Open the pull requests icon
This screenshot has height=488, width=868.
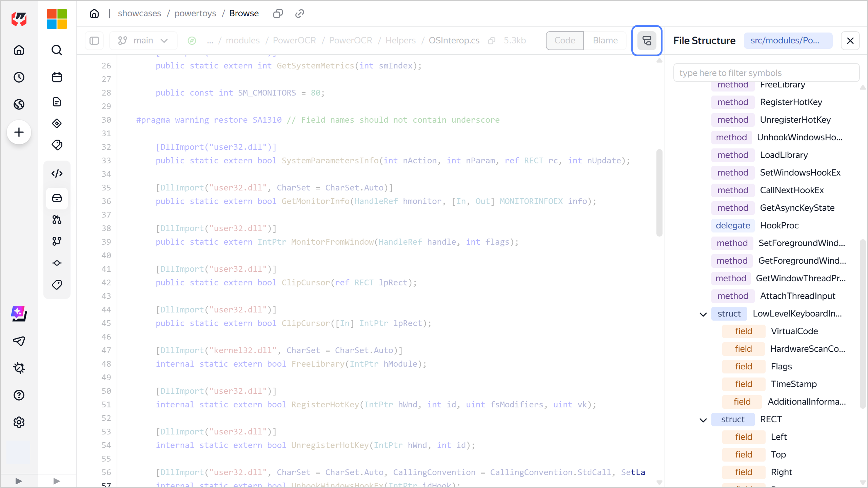(57, 220)
